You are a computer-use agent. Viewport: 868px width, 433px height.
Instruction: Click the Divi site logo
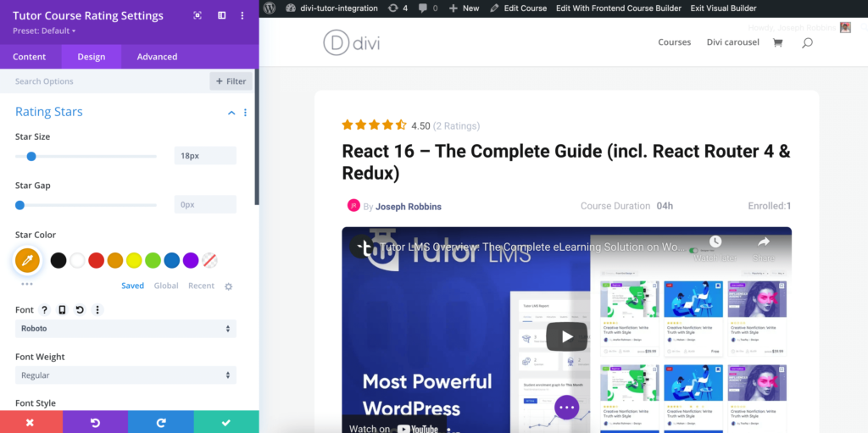tap(352, 43)
